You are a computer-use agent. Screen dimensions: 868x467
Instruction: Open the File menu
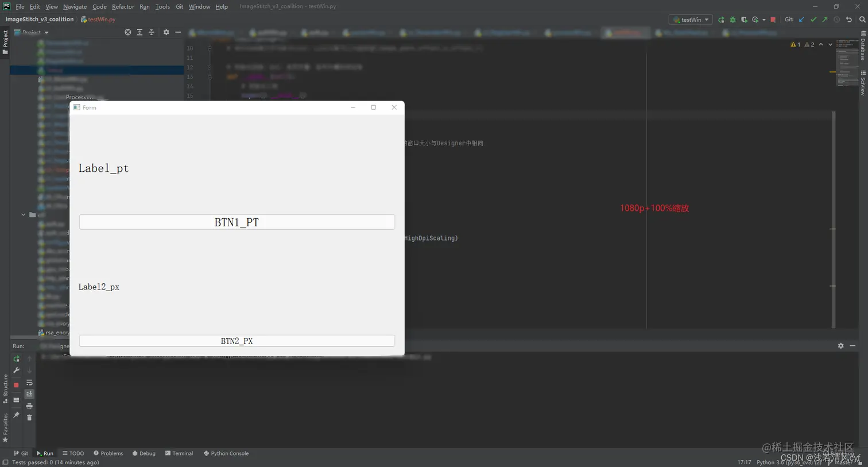click(20, 6)
